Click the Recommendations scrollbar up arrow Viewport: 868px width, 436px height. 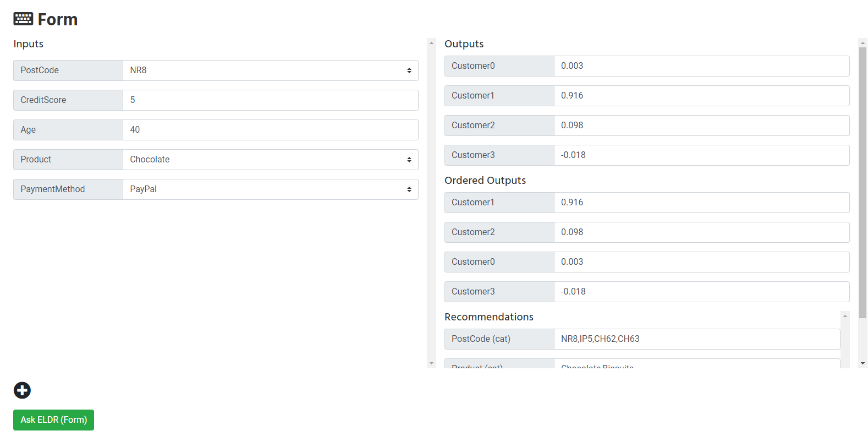[845, 316]
